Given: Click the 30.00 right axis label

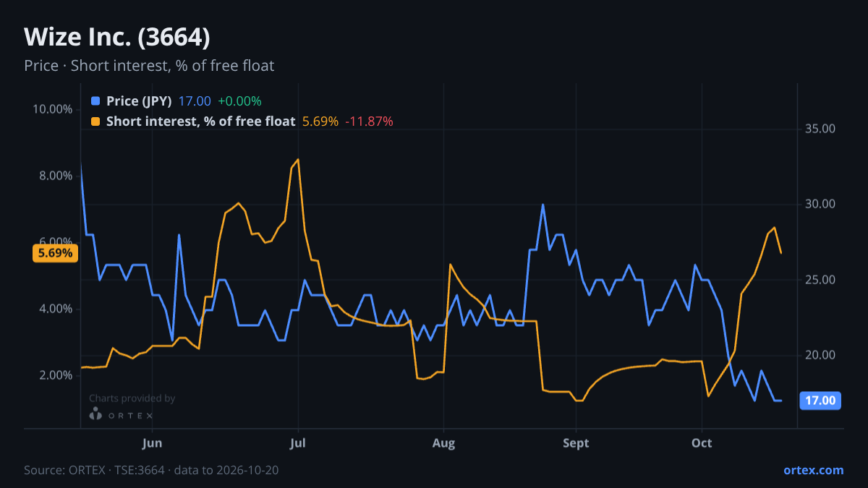Looking at the screenshot, I should pos(820,204).
